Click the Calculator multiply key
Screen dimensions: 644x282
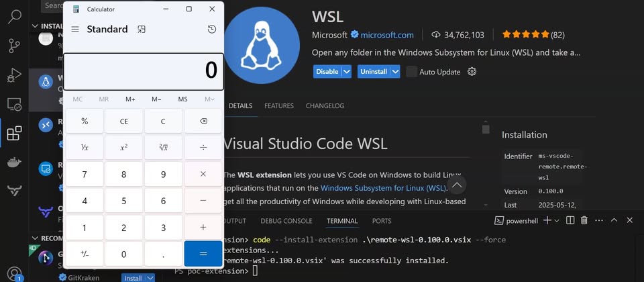(203, 174)
